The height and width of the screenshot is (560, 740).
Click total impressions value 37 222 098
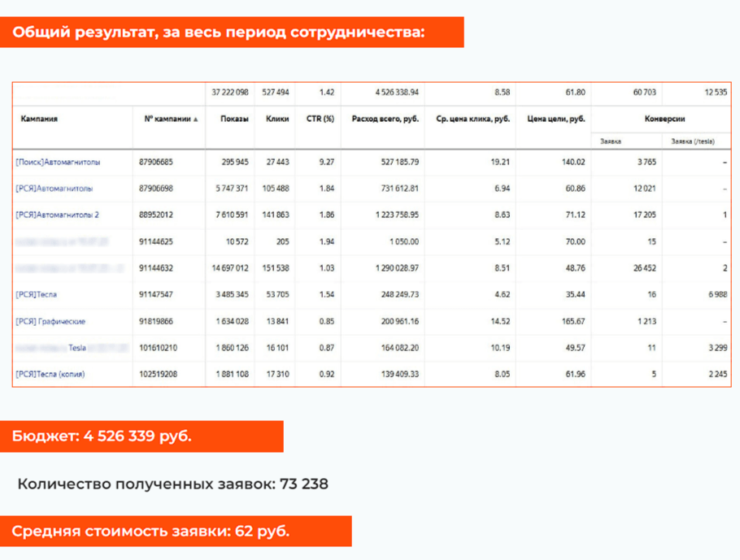[x=230, y=92]
